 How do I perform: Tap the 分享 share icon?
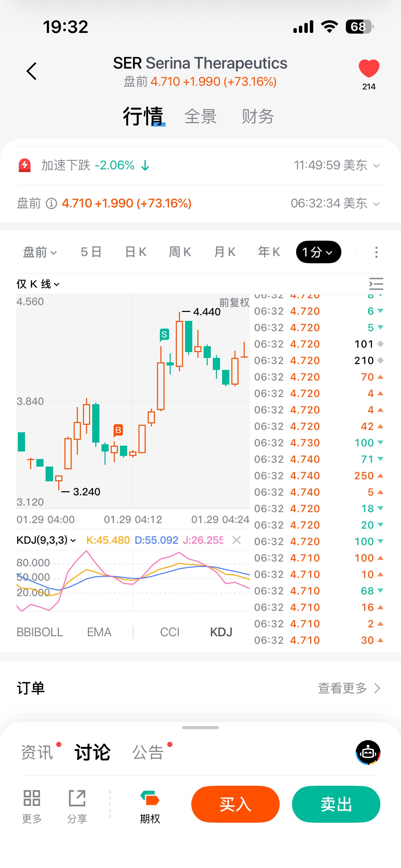(77, 798)
